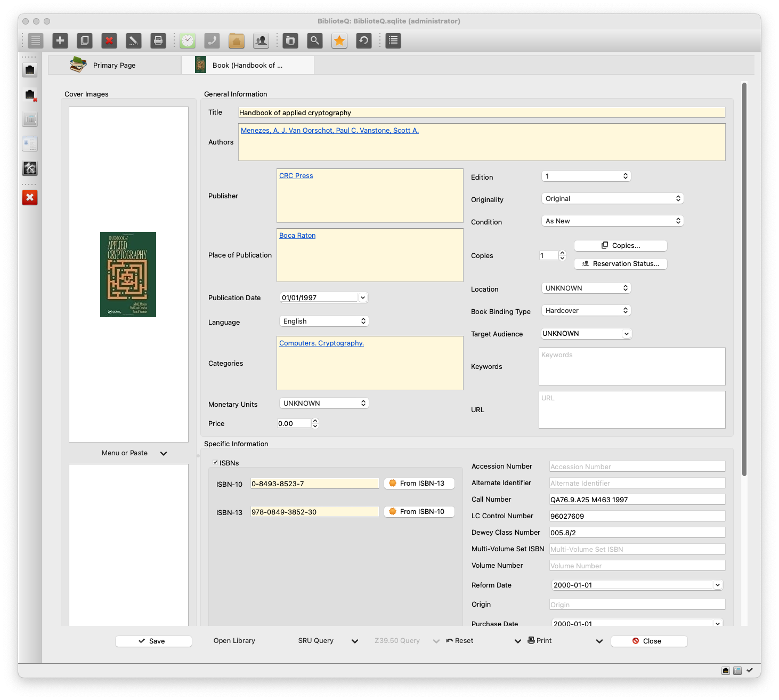Open the Monetary Units dropdown
779x700 pixels.
(x=324, y=403)
